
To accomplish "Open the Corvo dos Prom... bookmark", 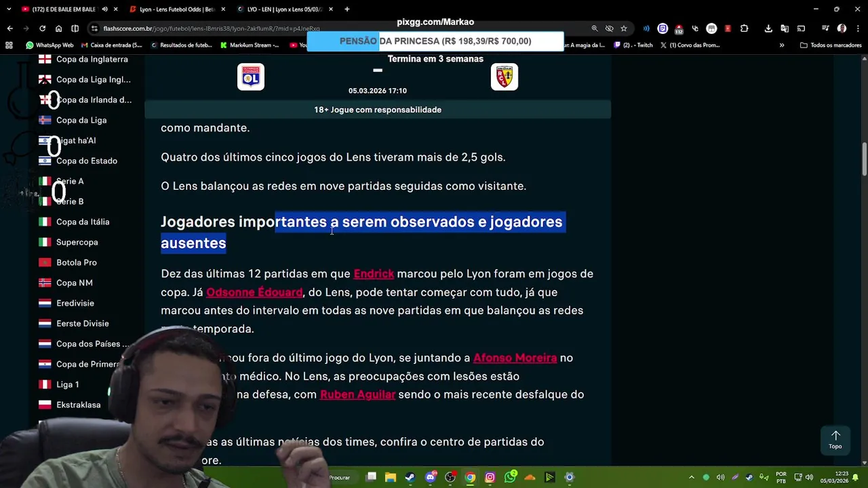I will tap(690, 45).
